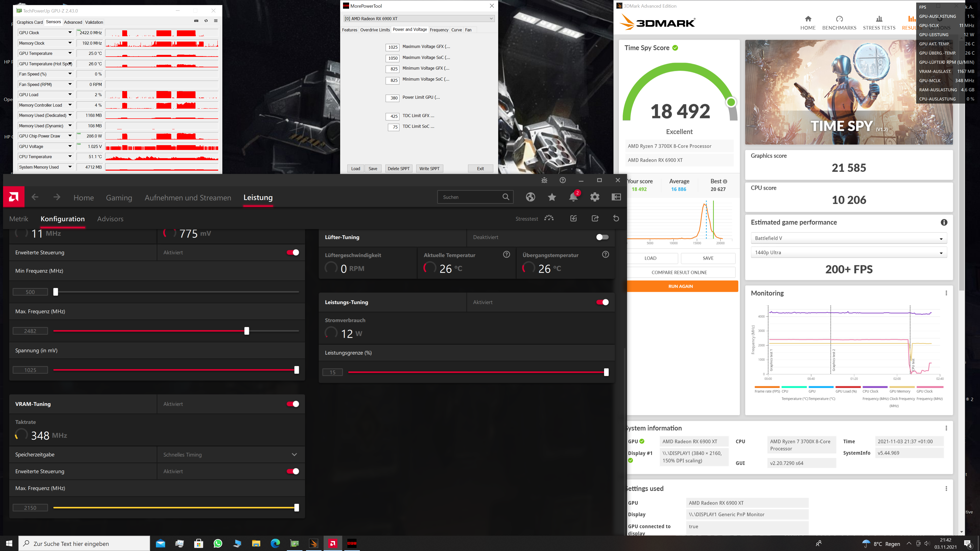Open AMD settings gear icon
The height and width of the screenshot is (551, 980).
pyautogui.click(x=595, y=197)
